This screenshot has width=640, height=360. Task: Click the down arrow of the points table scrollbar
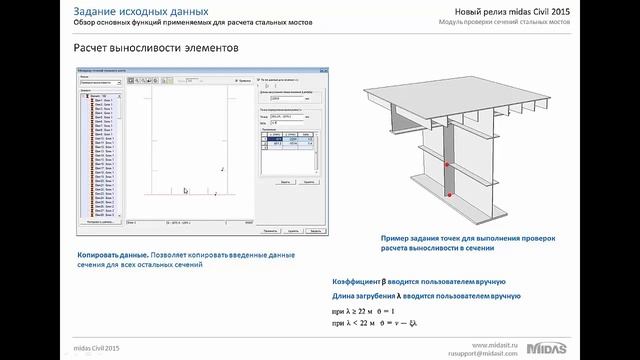(x=316, y=172)
